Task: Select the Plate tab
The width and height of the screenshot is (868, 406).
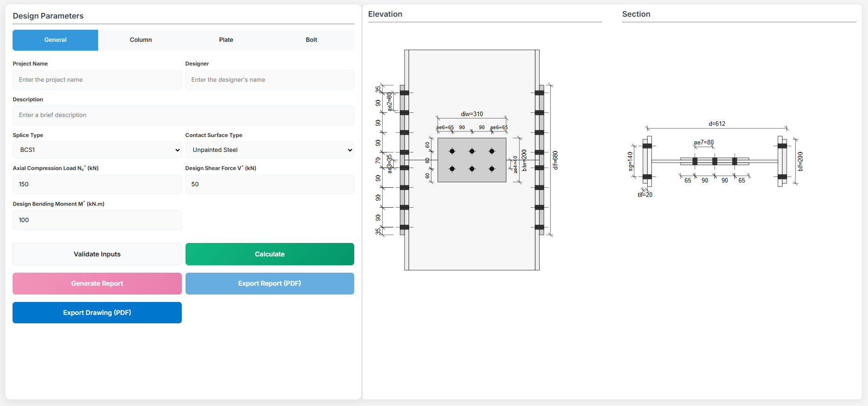Action: coord(226,40)
